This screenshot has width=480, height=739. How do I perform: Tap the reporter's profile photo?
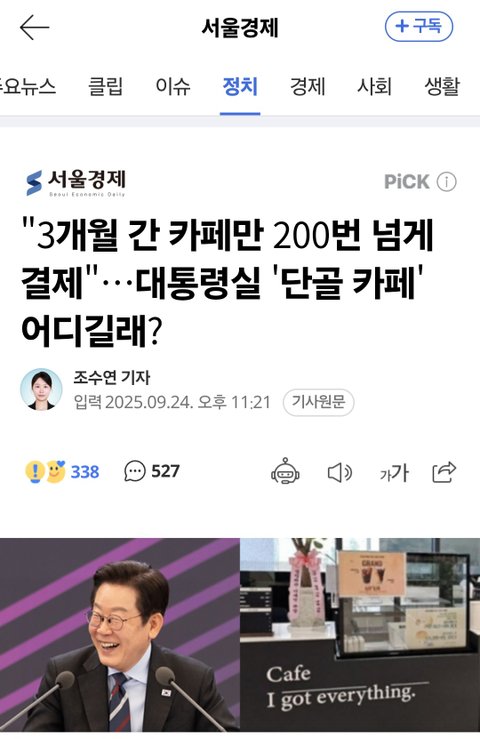[41, 389]
